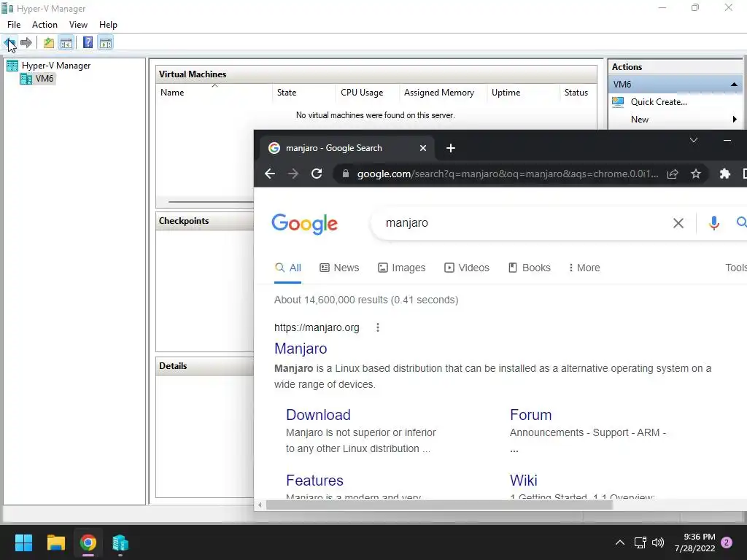Open the File menu in Hyper-V Manager
This screenshot has width=747, height=560.
tap(14, 25)
